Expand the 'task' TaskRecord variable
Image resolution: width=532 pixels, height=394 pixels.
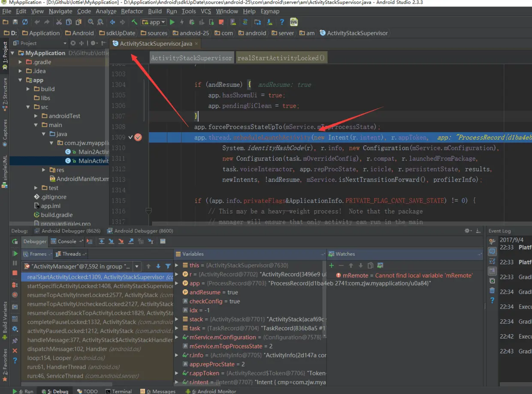[x=177, y=328]
